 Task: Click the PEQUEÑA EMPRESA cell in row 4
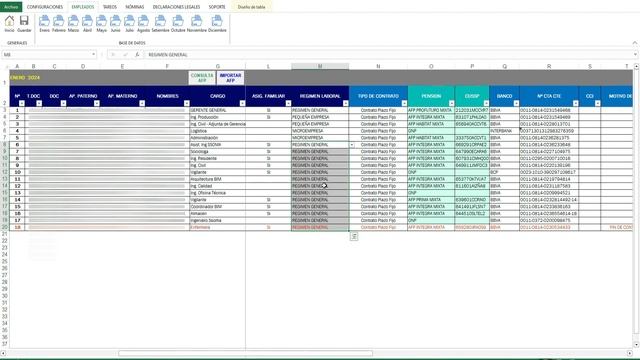[320, 117]
